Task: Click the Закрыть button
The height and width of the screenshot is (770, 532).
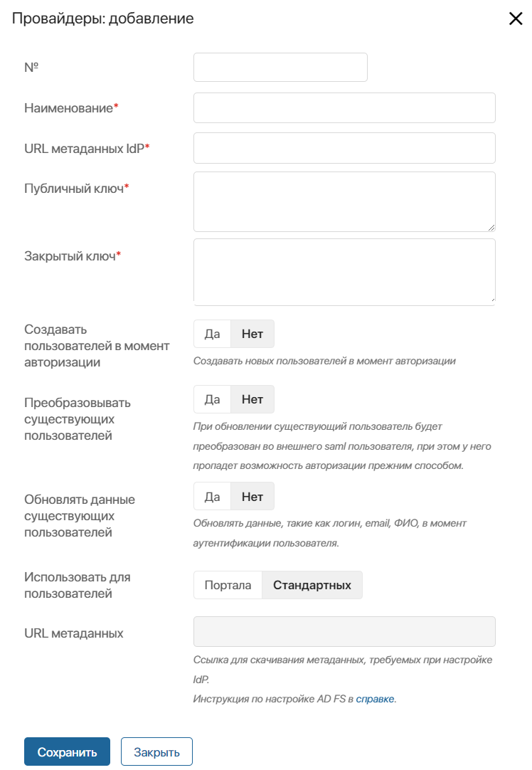Action: pos(156,751)
